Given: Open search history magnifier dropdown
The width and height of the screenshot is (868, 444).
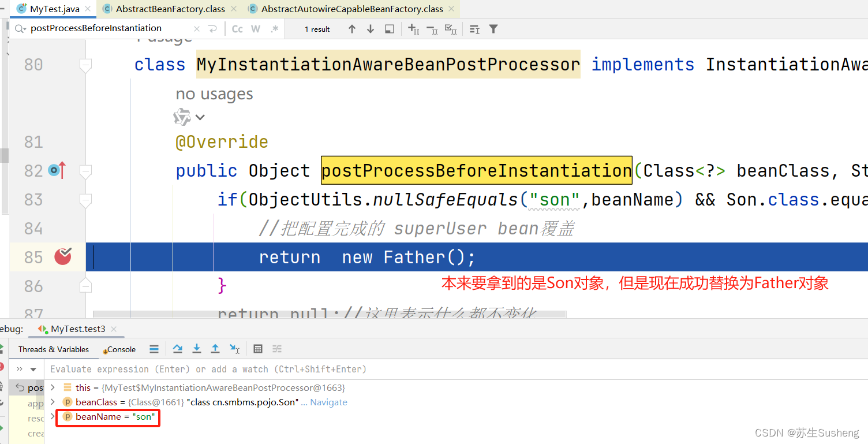Looking at the screenshot, I should pos(21,29).
